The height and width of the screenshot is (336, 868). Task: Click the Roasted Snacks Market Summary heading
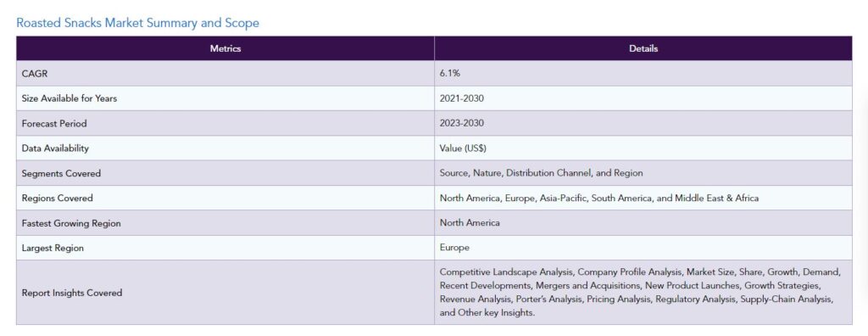click(137, 23)
